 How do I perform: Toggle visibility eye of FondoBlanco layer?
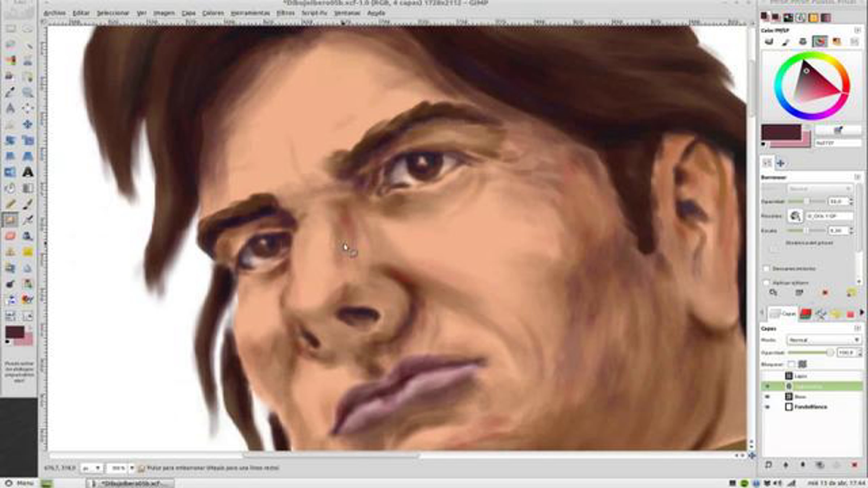coord(767,407)
